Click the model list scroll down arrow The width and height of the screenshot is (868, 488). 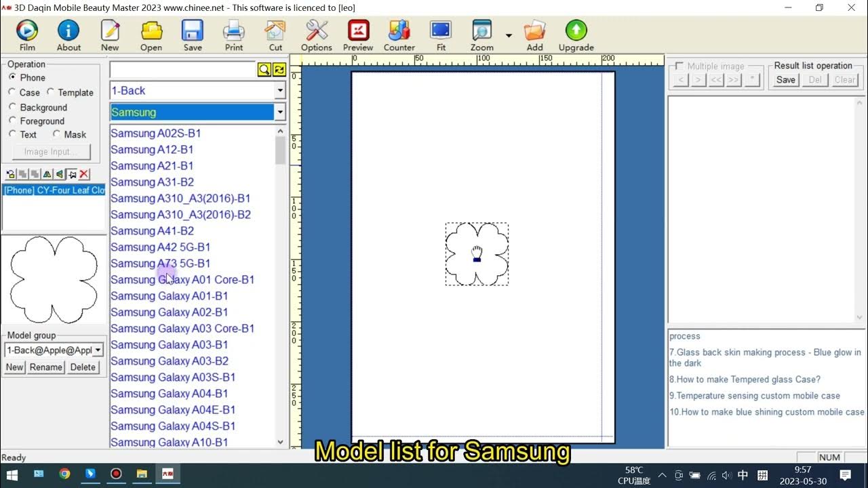(x=281, y=442)
